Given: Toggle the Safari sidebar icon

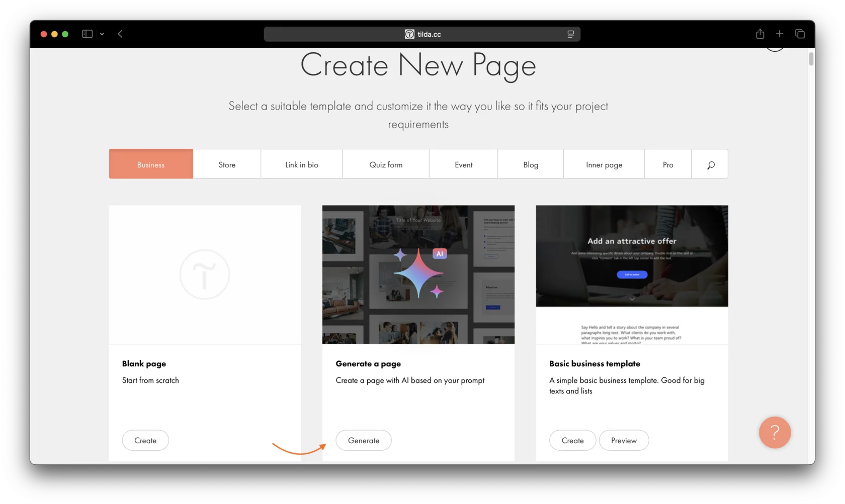Looking at the screenshot, I should pos(88,34).
